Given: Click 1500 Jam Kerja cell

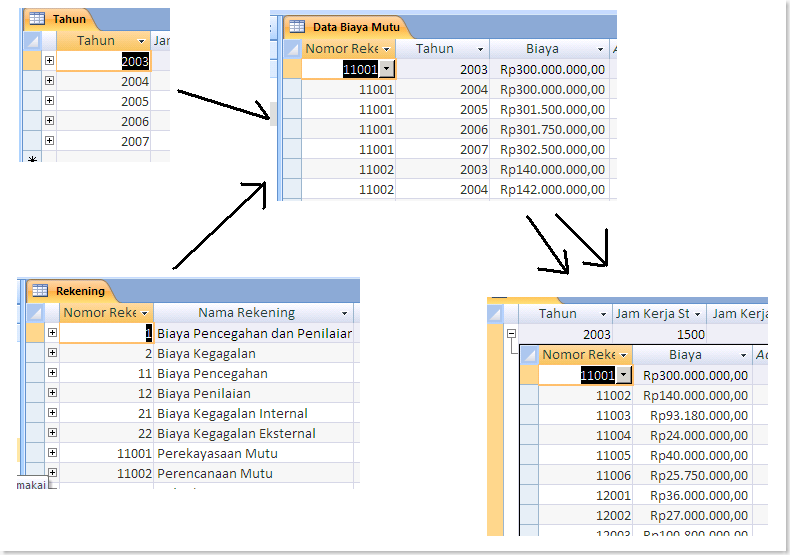Looking at the screenshot, I should click(659, 334).
